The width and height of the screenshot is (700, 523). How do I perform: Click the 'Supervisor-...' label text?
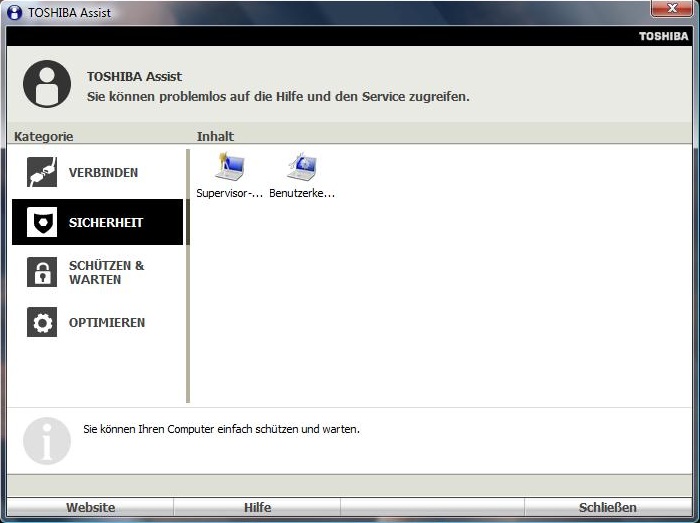tap(229, 193)
